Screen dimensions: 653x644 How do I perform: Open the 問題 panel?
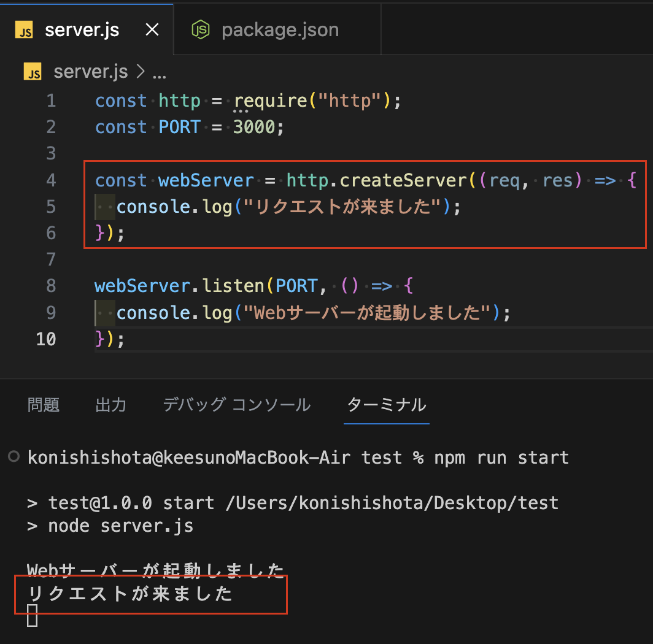[x=44, y=404]
